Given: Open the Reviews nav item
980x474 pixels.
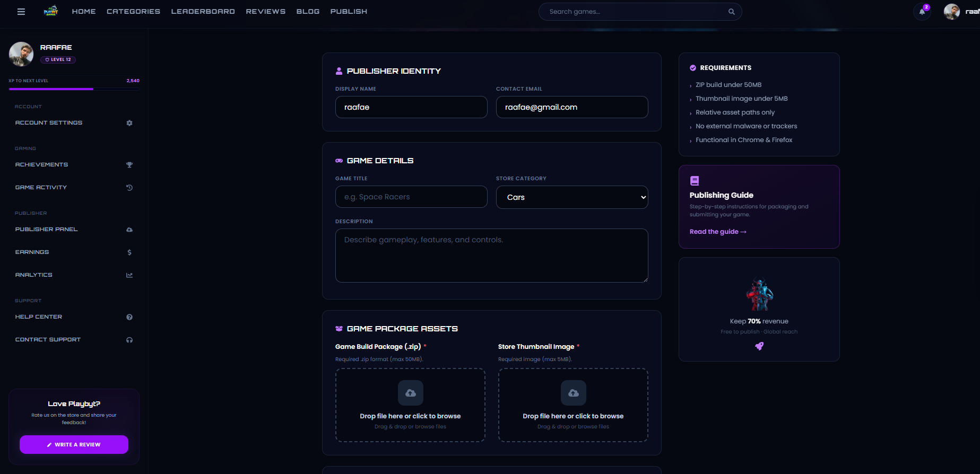Looking at the screenshot, I should tap(265, 12).
